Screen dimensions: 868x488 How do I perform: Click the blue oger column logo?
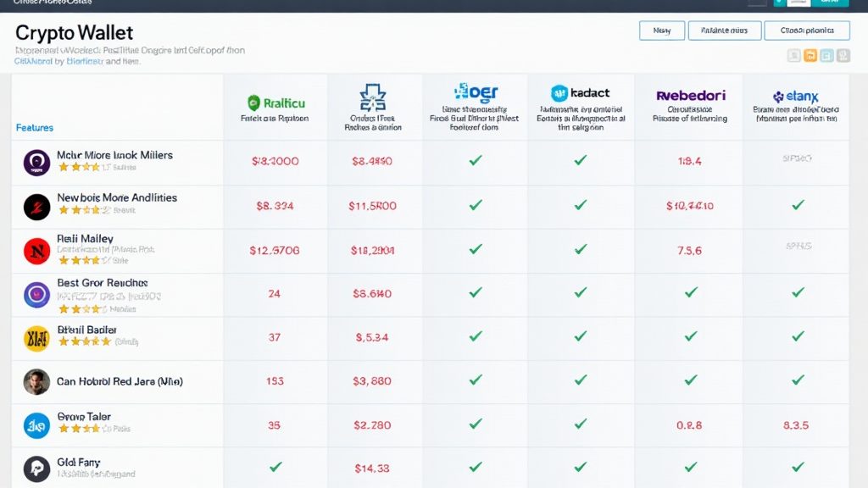point(476,92)
